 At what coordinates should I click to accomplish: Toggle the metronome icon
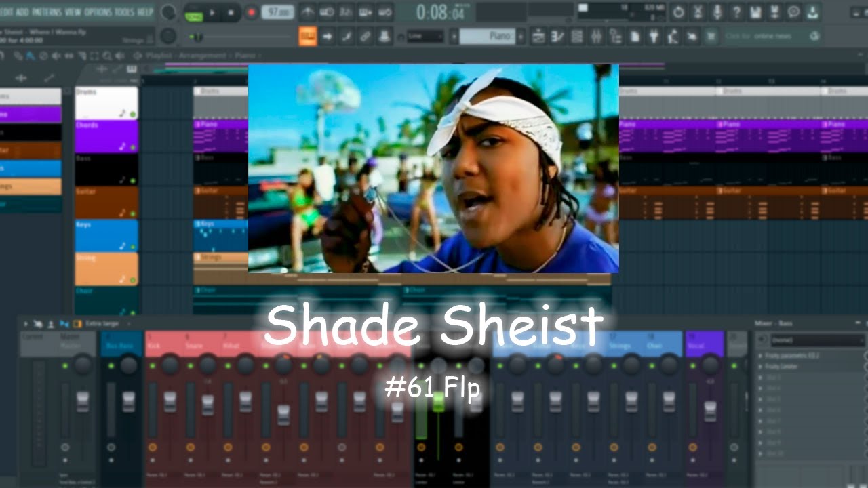307,12
